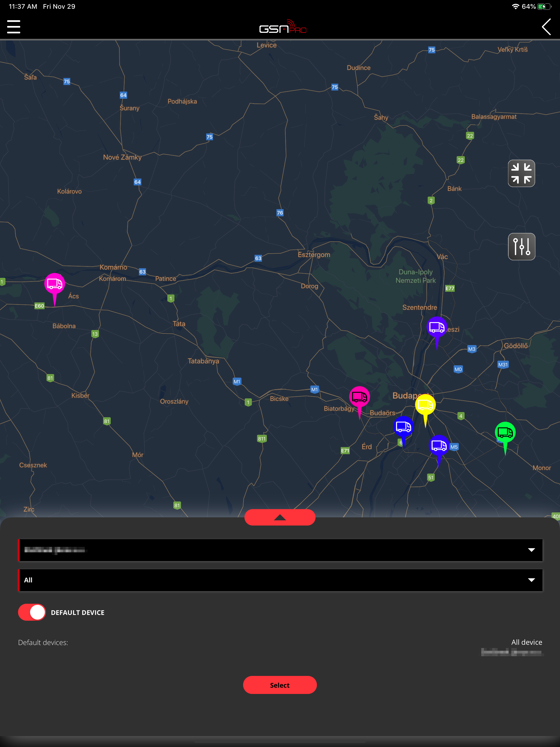Tap the M1 road shield near Bicske
This screenshot has width=560, height=747.
coord(314,389)
